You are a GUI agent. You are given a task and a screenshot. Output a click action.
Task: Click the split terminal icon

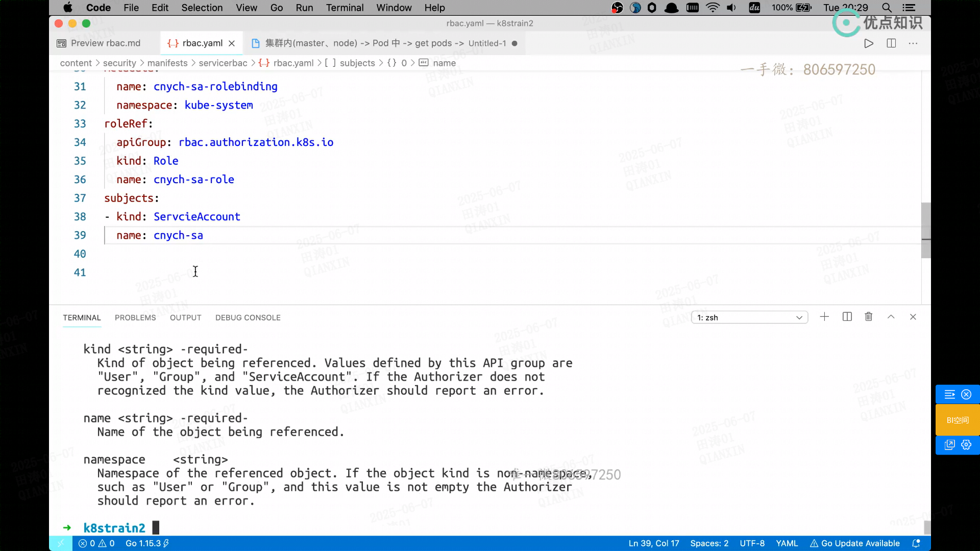point(847,317)
